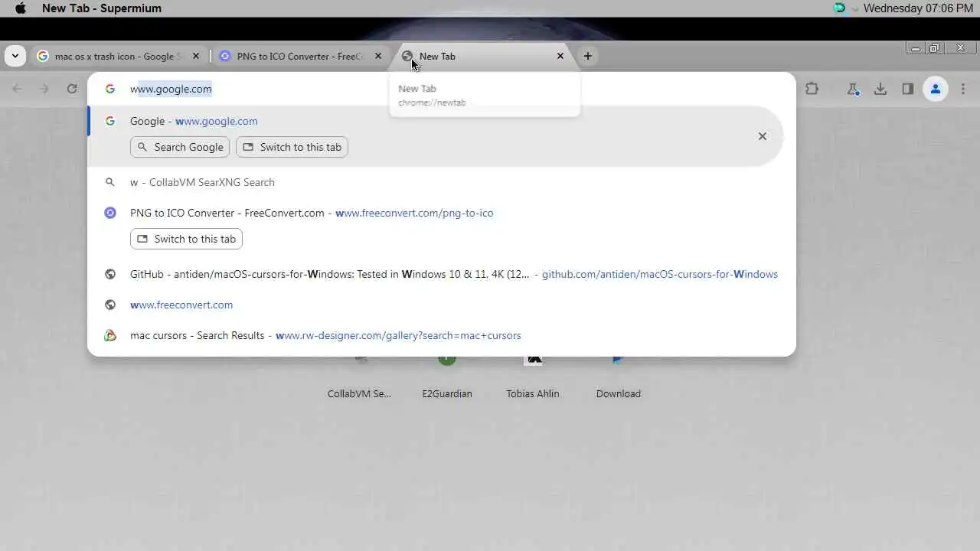This screenshot has width=980, height=551.
Task: Click Switch to this tab under FreeConvert
Action: coord(186,239)
